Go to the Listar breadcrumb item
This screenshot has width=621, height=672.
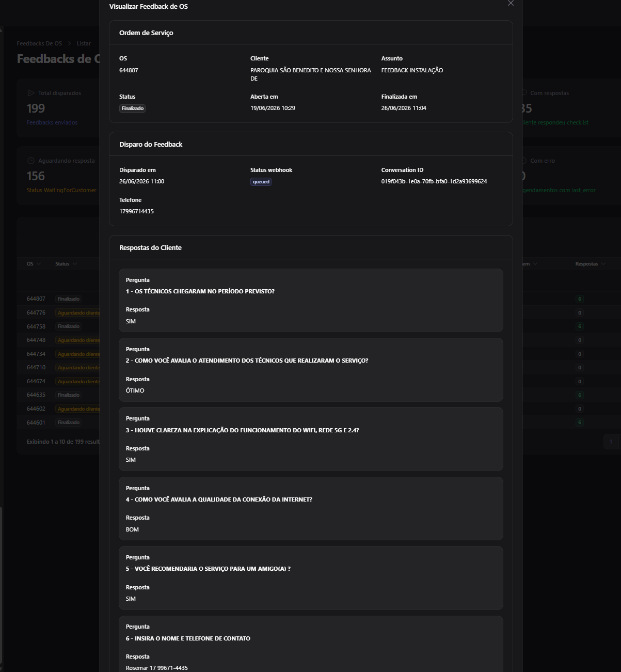(84, 43)
